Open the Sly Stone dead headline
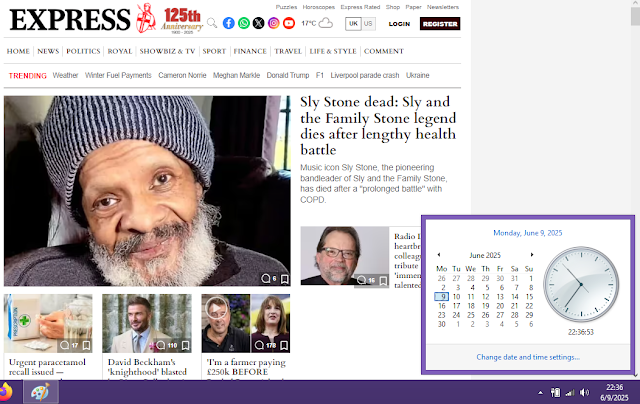This screenshot has width=640, height=404. point(378,126)
